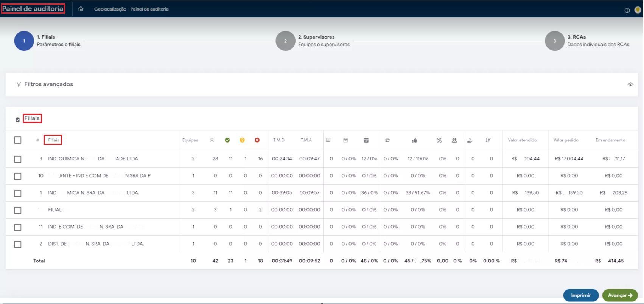Click the Avançar button
This screenshot has height=304, width=644.
pyautogui.click(x=620, y=295)
